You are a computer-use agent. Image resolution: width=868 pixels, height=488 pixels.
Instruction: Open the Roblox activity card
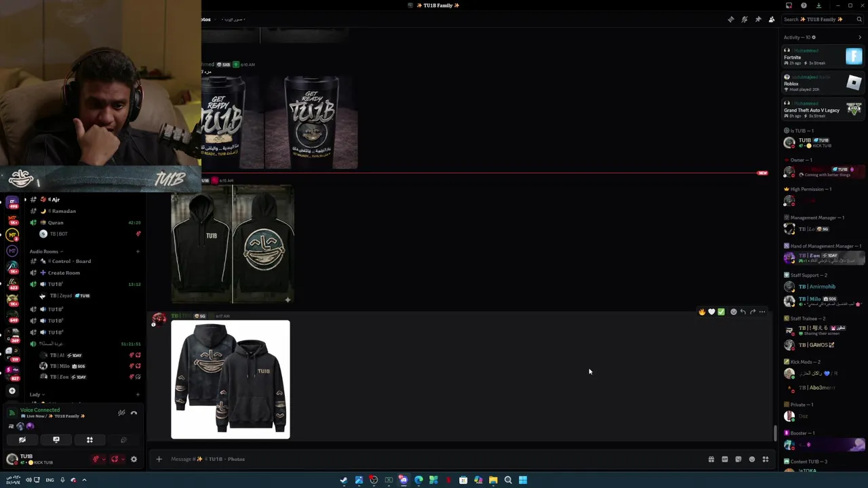823,83
